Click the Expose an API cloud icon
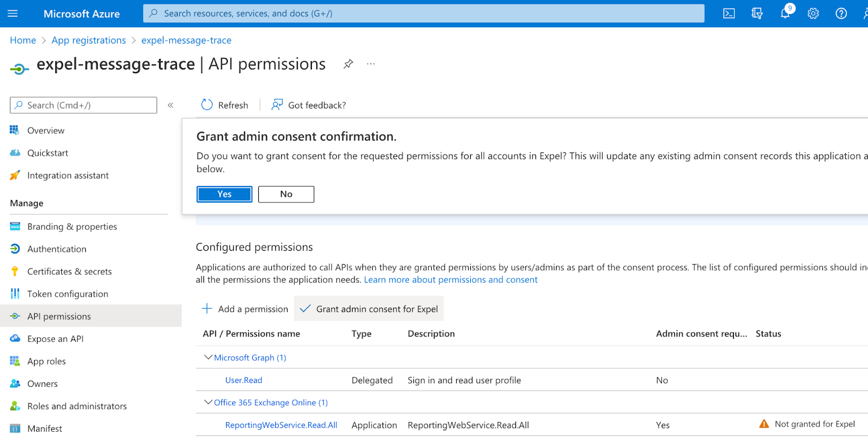The height and width of the screenshot is (447, 868). (15, 339)
